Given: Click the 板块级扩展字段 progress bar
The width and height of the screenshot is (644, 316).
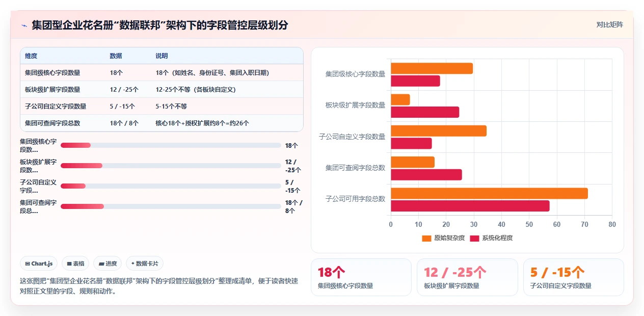Looking at the screenshot, I should click(x=171, y=166).
